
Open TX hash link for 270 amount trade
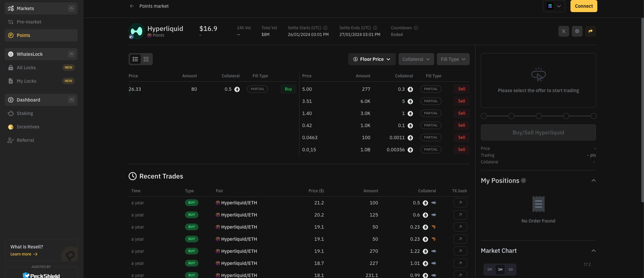coord(460,251)
